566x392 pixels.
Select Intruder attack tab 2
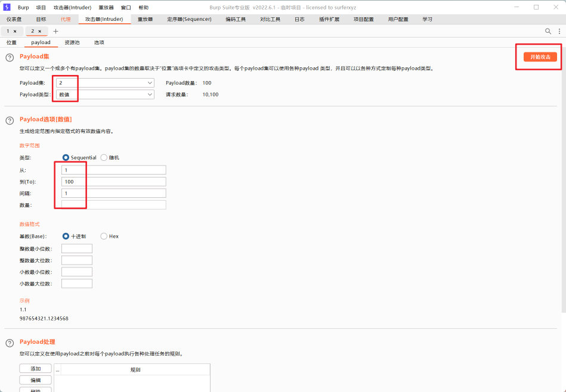tap(32, 32)
